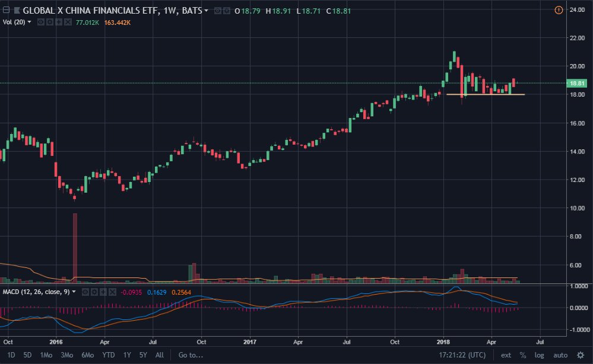Click the 18.81 current price label

coord(576,84)
